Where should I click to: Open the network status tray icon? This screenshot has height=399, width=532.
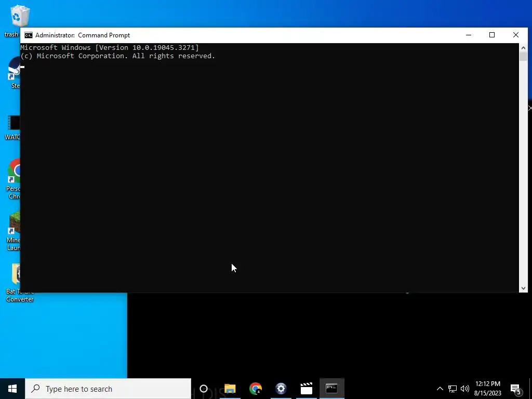pos(453,389)
